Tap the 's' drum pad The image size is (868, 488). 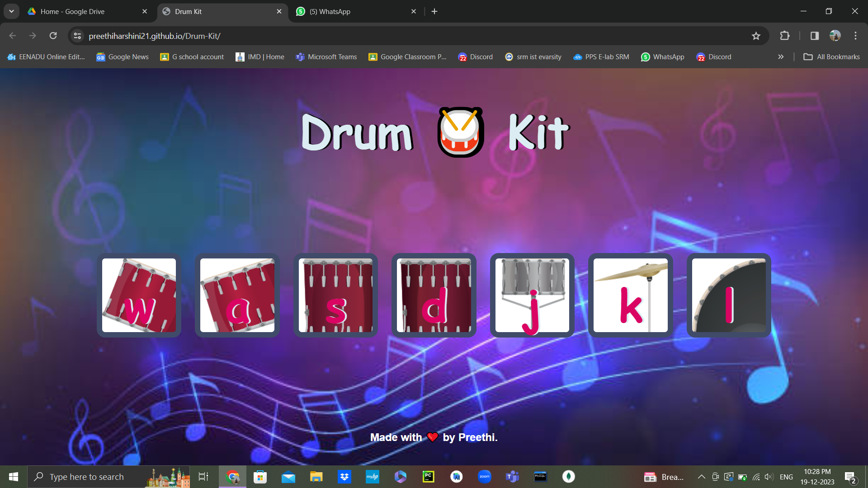coord(335,295)
